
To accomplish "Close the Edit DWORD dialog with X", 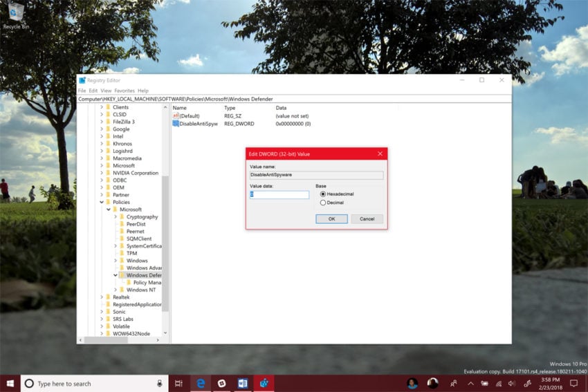I will click(380, 153).
